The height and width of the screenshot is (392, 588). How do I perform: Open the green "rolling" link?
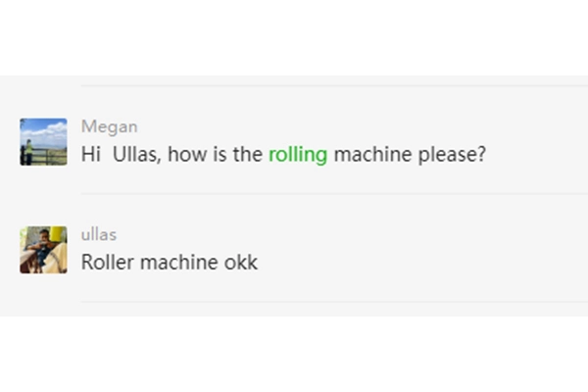tap(297, 155)
